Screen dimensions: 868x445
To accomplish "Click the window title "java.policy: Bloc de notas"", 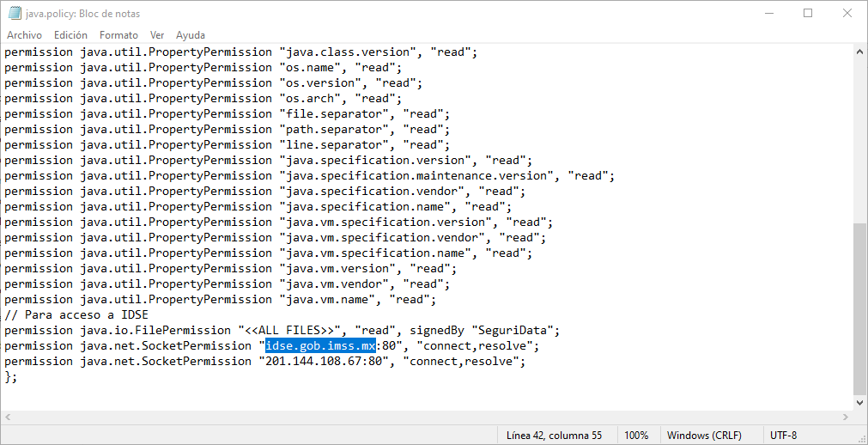I will click(x=82, y=13).
